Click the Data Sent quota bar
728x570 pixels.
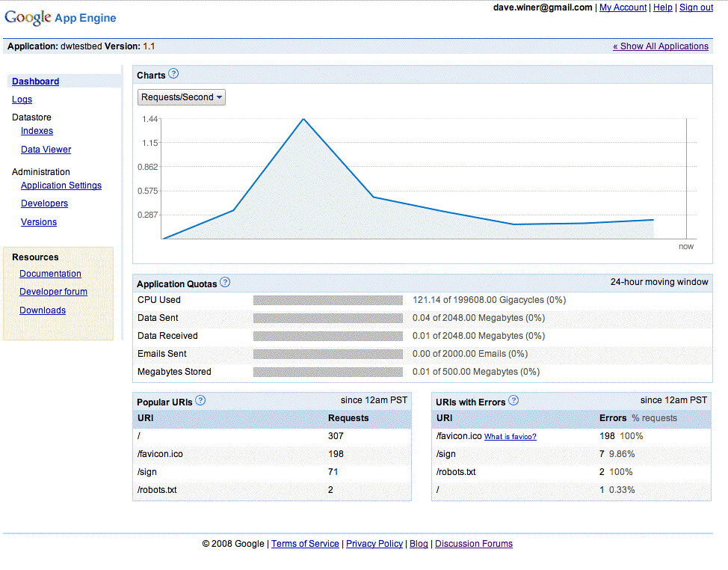(328, 318)
